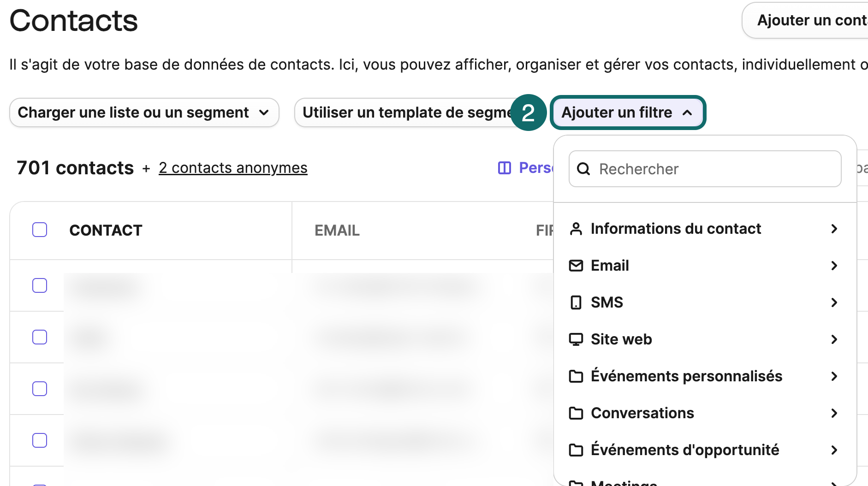The image size is (868, 486).
Task: Expand Événements personnalisés chevron
Action: pyautogui.click(x=834, y=376)
